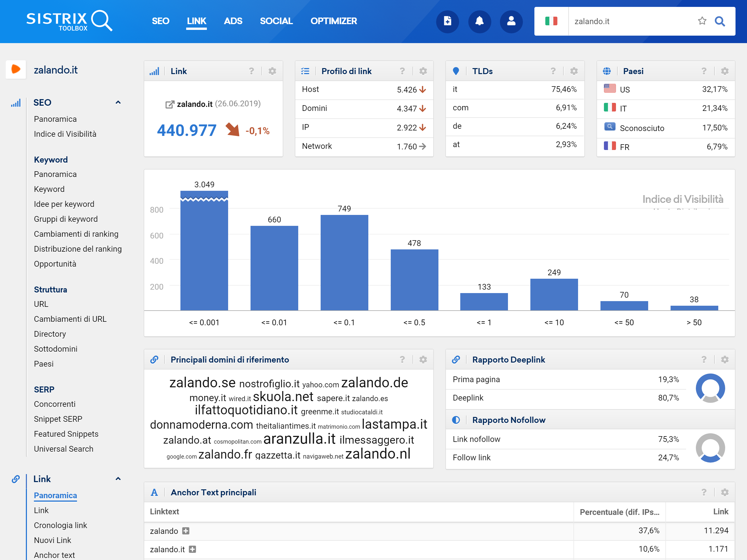Click the 440.977 link count value
747x560 pixels.
[187, 130]
